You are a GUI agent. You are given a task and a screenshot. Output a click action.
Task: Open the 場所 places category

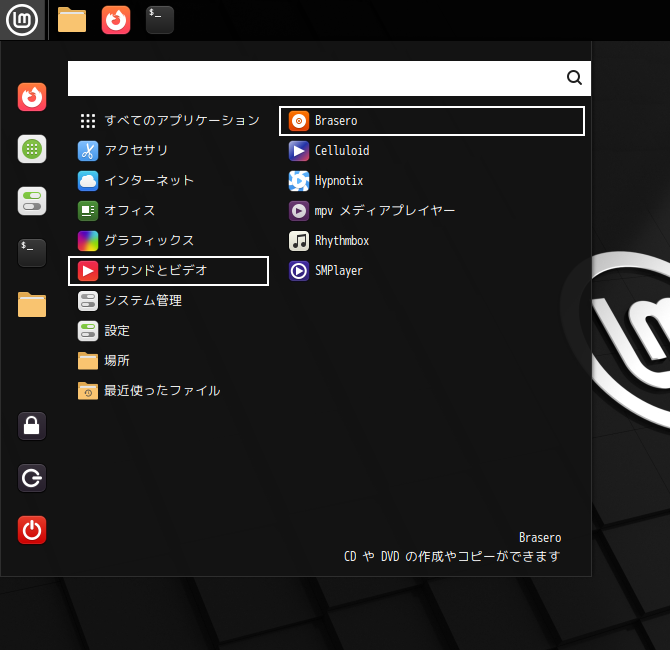(168, 361)
